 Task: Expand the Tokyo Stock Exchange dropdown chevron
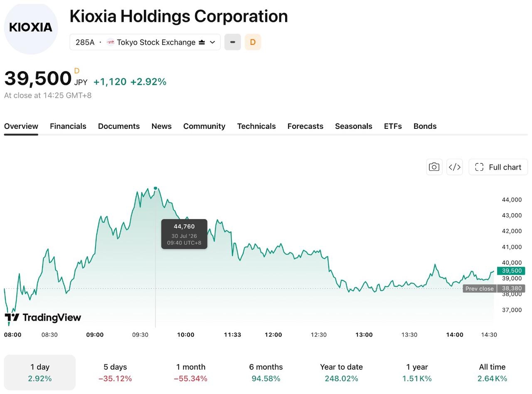pos(212,42)
